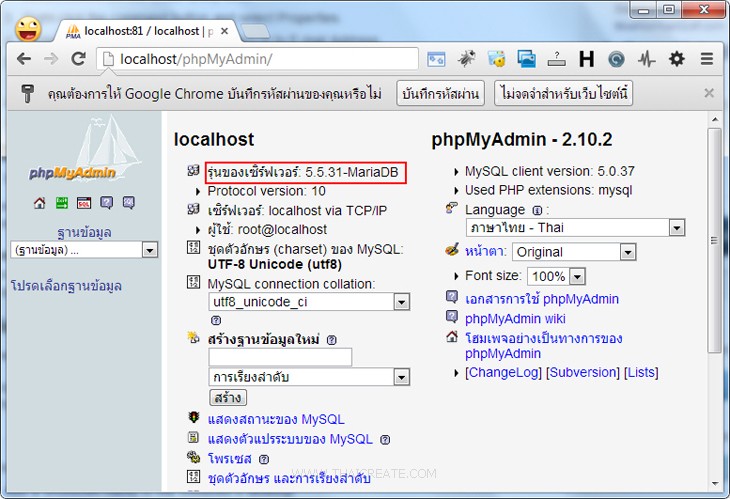Open the official phpMyAdmin homepage link
The image size is (730, 499).
pyautogui.click(x=544, y=345)
